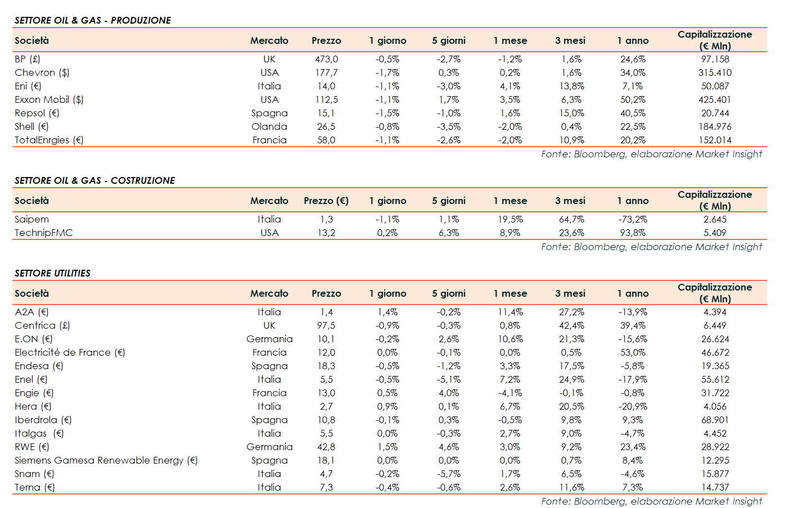812x508 pixels.
Task: Click the 'SETTORE OIL & GAS - PRODUZIONE' title
Action: pos(93,20)
